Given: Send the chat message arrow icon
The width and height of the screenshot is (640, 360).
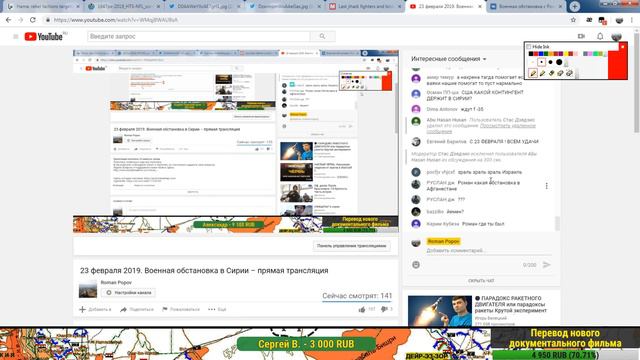Looking at the screenshot, I should [x=547, y=265].
